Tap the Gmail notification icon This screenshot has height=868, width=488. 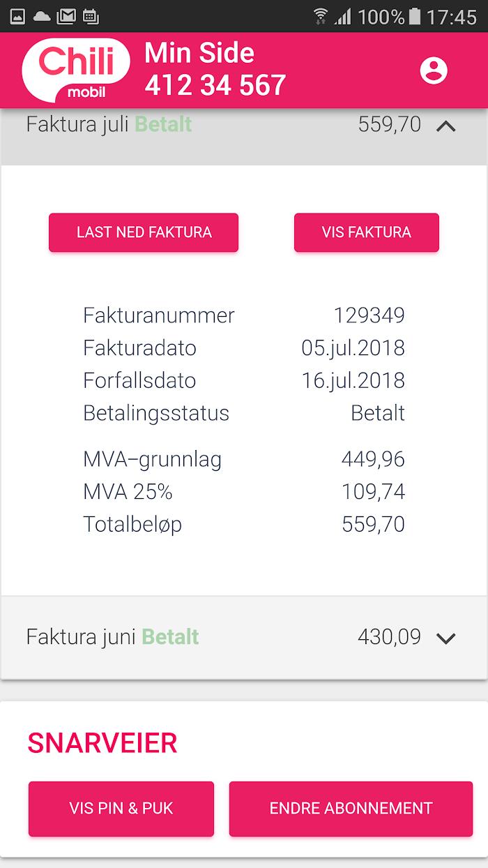66,16
